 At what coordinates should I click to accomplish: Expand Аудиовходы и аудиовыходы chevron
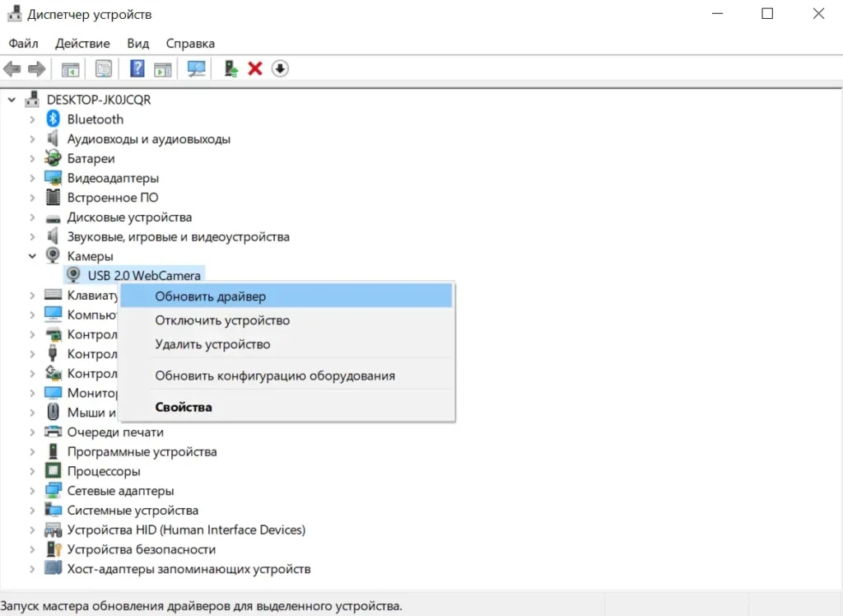pyautogui.click(x=32, y=139)
